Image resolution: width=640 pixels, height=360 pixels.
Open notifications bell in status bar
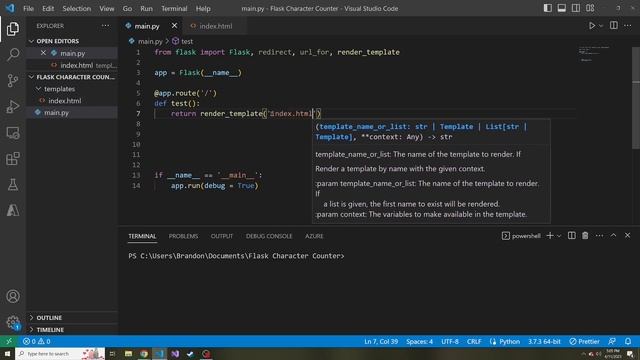[628, 341]
